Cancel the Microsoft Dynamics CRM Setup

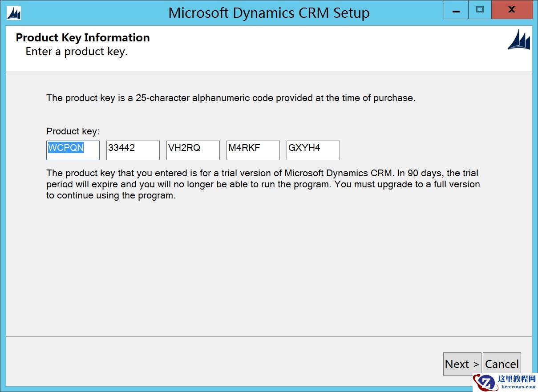[502, 364]
